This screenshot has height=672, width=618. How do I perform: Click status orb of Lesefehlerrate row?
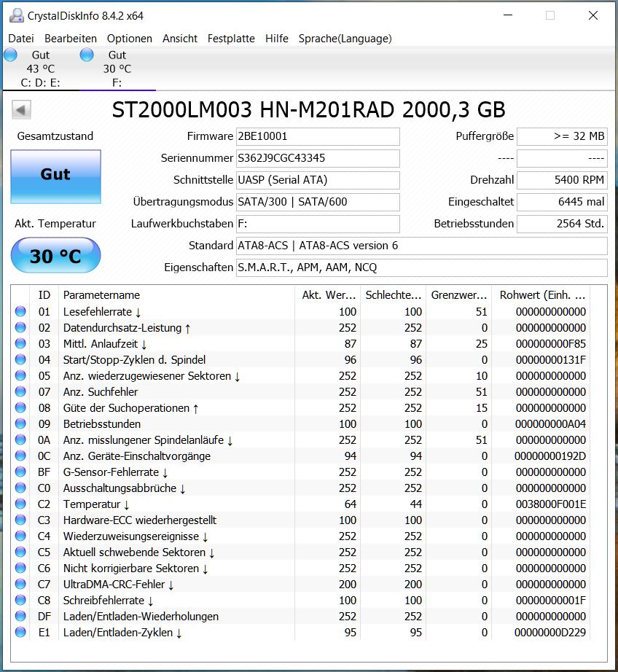pyautogui.click(x=20, y=311)
